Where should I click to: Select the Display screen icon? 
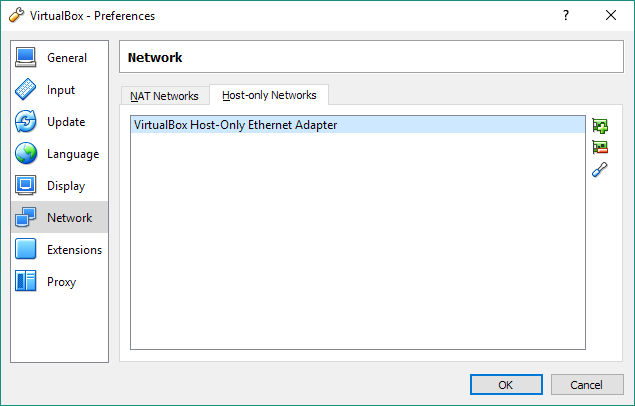pyautogui.click(x=26, y=185)
